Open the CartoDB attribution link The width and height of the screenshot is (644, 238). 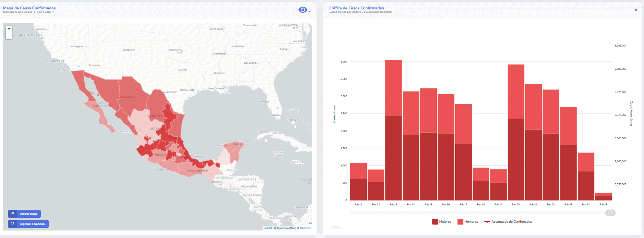pyautogui.click(x=305, y=228)
